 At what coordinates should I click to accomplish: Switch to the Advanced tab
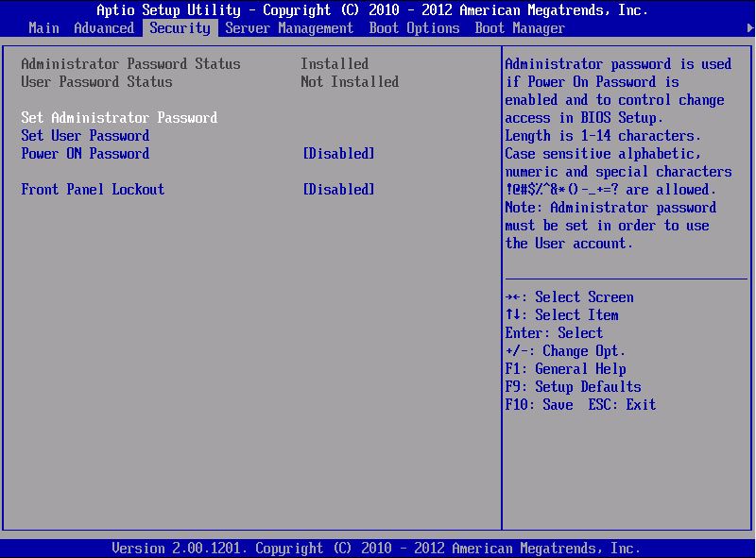[104, 28]
